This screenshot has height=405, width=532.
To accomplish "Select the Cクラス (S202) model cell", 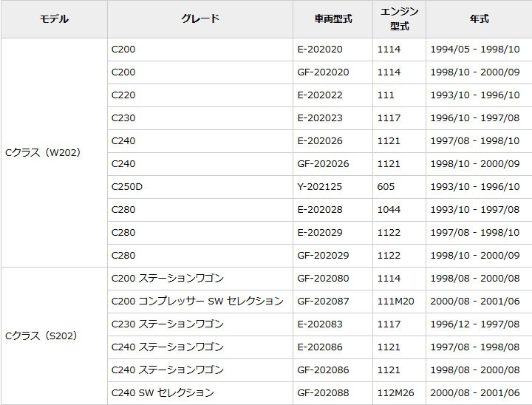I will tap(54, 336).
